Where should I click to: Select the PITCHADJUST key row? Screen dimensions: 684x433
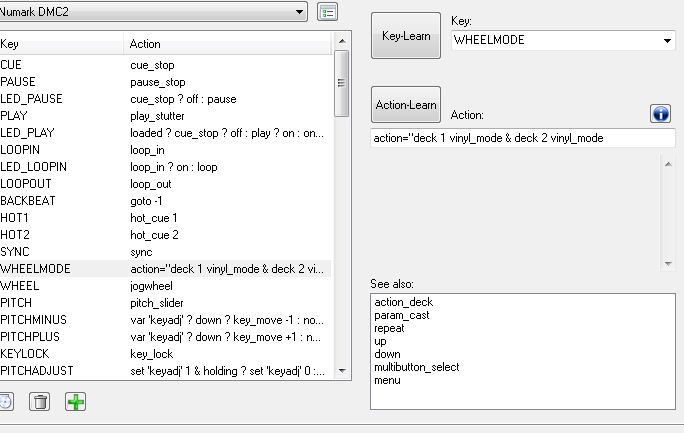pyautogui.click(x=165, y=371)
